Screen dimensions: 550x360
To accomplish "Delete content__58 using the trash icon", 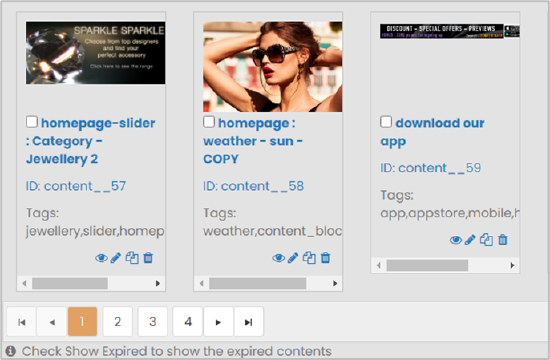I will coord(326,258).
